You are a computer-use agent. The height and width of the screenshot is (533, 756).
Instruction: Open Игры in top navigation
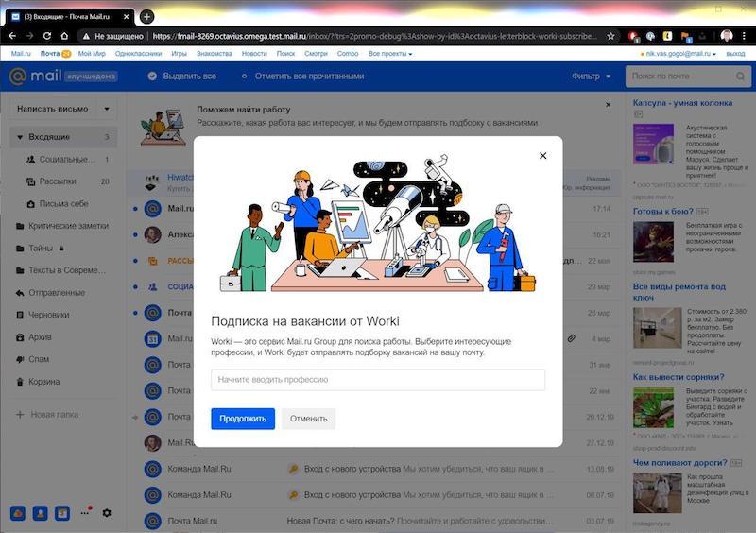(179, 54)
